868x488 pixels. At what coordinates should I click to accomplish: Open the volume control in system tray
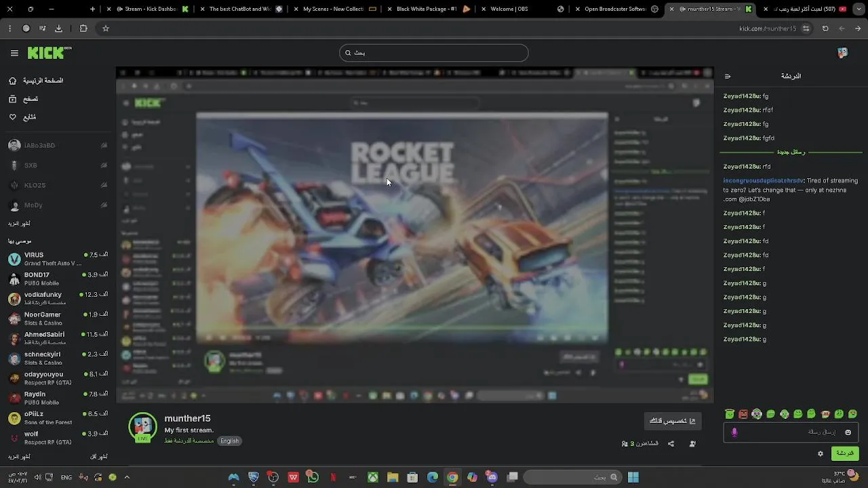37,477
